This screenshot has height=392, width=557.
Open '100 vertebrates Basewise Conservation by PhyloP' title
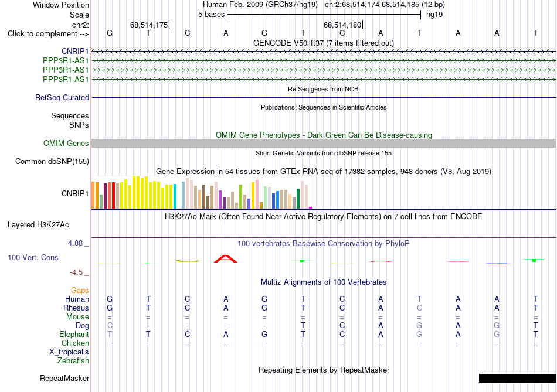click(x=324, y=244)
